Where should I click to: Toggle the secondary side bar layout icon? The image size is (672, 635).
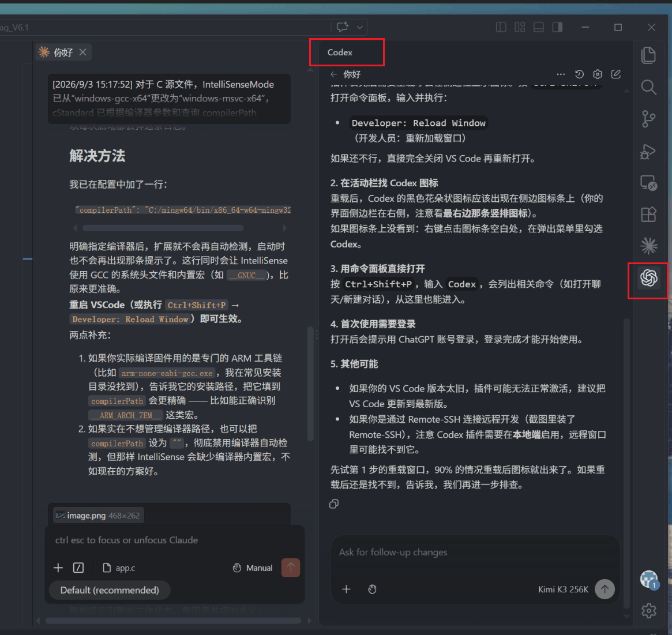(x=558, y=28)
